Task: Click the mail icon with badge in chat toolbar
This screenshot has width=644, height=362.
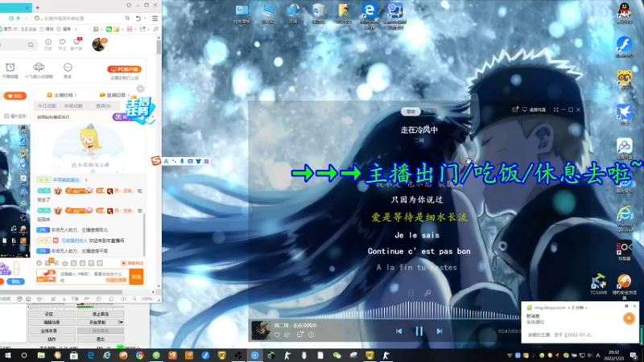Action: tap(48, 263)
